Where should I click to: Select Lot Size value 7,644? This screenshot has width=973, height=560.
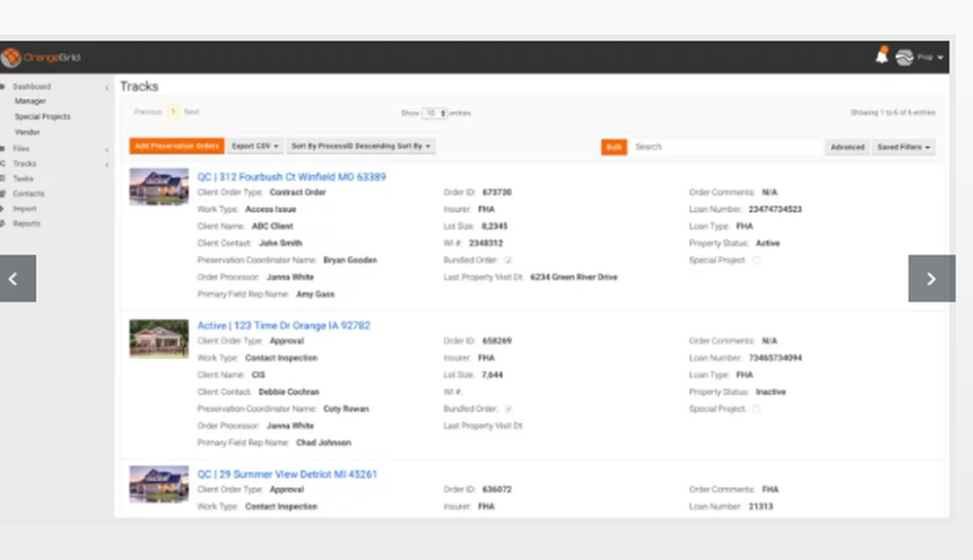pos(492,375)
